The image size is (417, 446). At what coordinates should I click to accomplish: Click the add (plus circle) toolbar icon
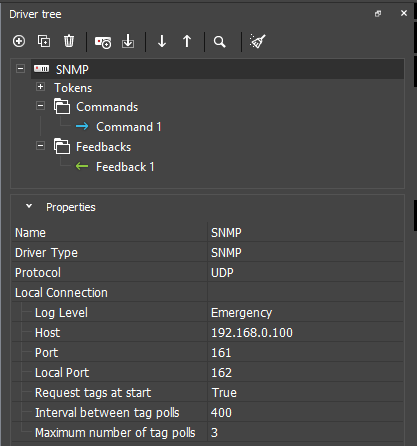coord(19,41)
